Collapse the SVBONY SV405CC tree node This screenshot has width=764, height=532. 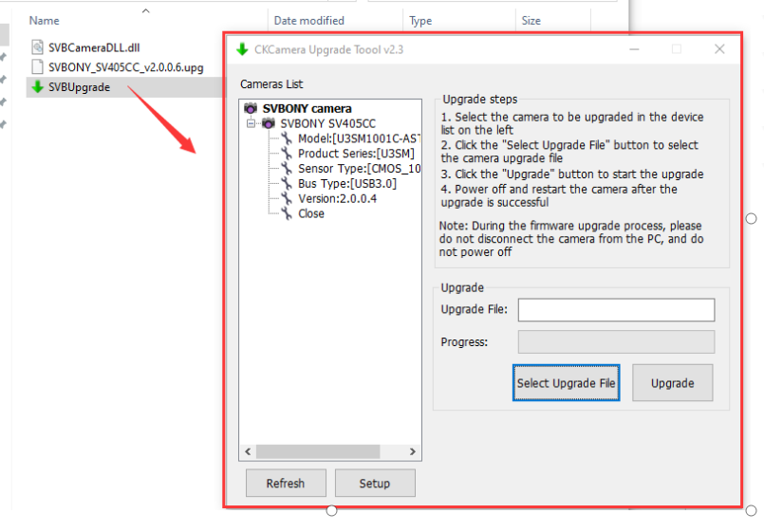[x=251, y=123]
